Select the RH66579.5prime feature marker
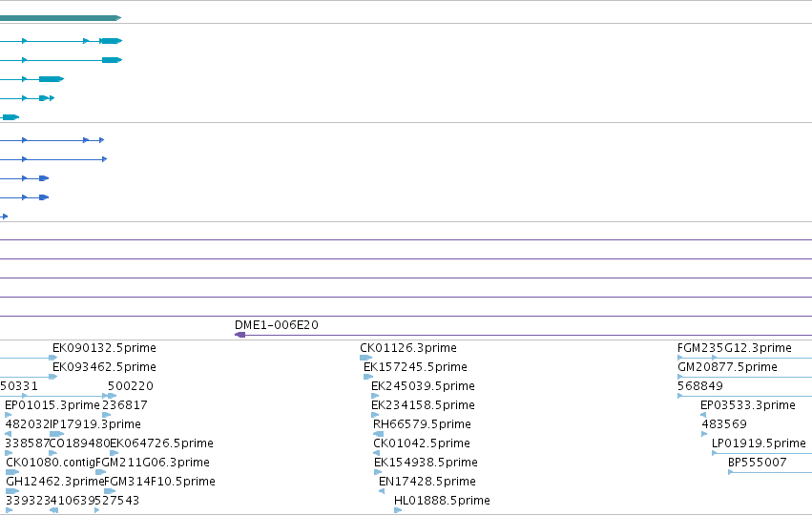The image size is (812, 515). coord(379,434)
